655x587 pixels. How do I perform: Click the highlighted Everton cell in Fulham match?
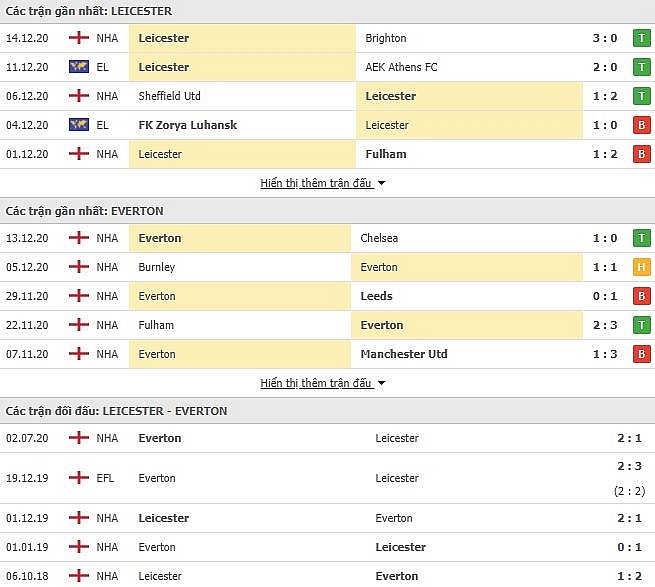[468, 325]
